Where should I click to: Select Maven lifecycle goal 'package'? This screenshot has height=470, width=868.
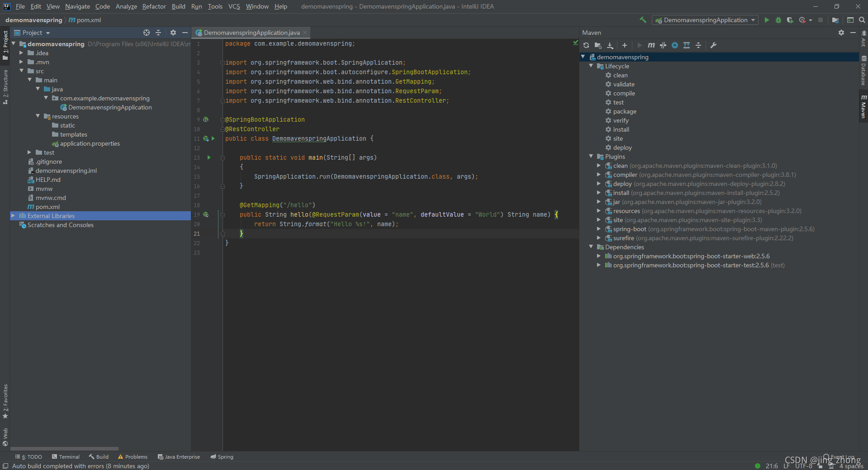coord(625,111)
